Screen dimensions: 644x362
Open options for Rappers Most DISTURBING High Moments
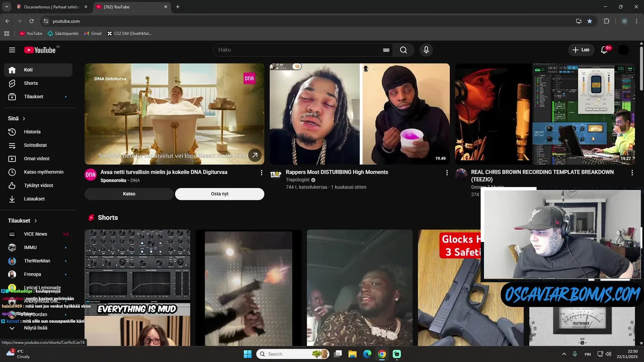[x=447, y=172]
